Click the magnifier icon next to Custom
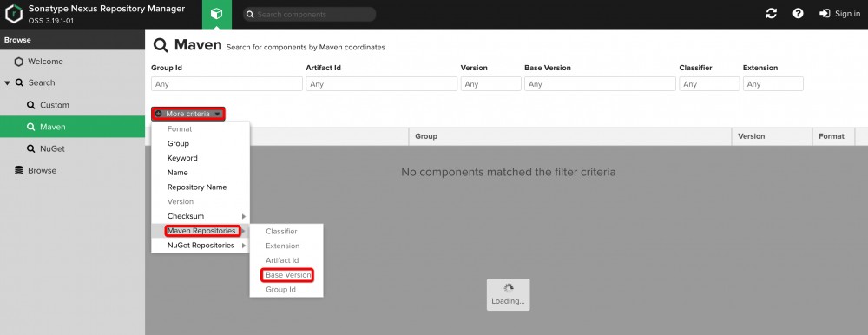This screenshot has height=335, width=868. point(31,105)
